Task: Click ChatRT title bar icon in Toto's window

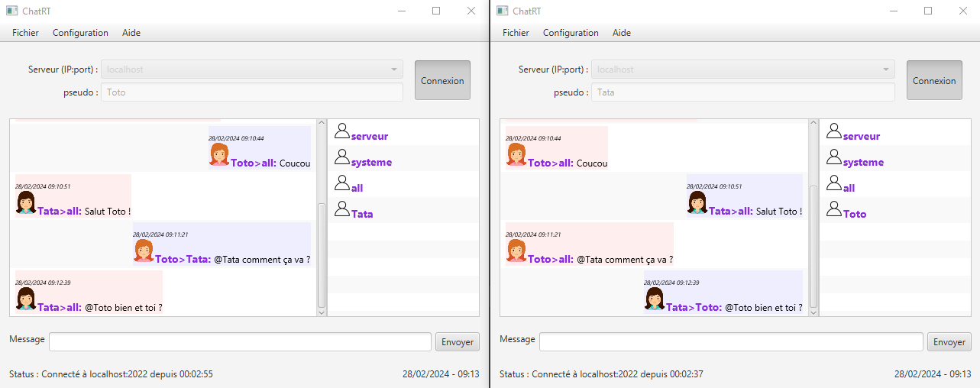Action: pos(11,11)
